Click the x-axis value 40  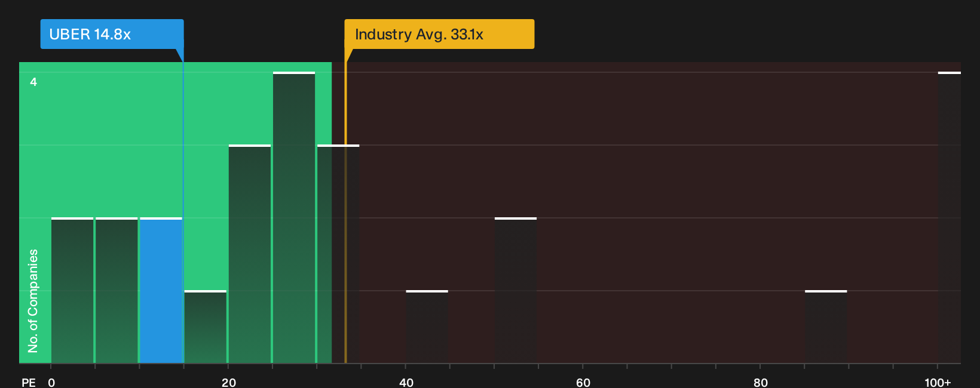click(x=406, y=383)
